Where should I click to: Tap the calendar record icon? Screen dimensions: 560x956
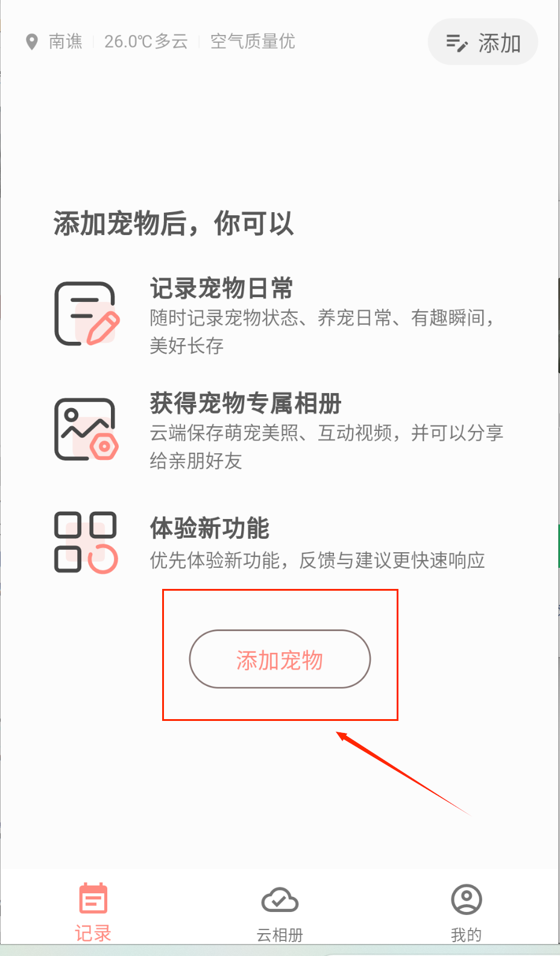click(93, 898)
